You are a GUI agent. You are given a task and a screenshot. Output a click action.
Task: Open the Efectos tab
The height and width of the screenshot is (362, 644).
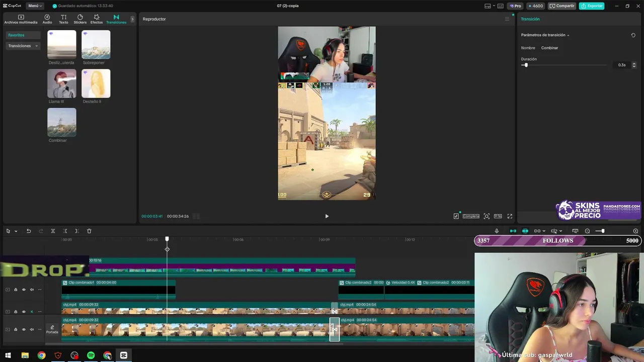97,19
